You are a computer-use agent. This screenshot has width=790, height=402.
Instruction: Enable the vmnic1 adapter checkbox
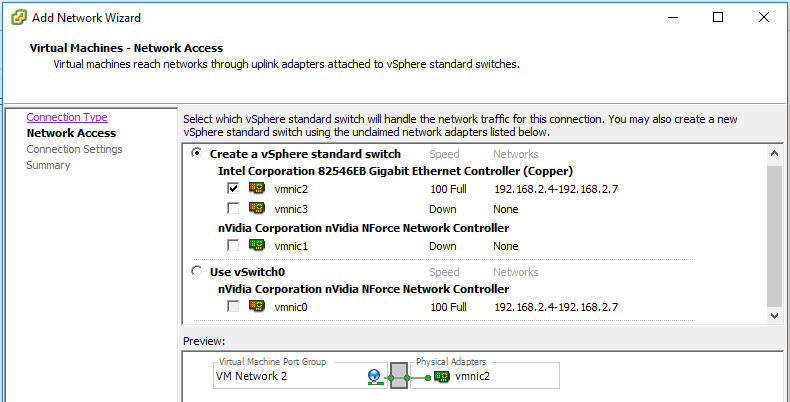tap(233, 246)
